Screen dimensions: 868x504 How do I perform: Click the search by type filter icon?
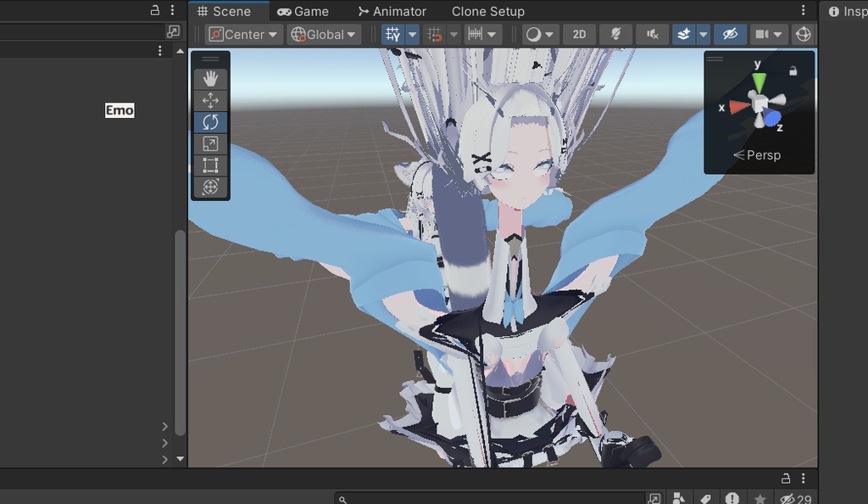(x=679, y=498)
